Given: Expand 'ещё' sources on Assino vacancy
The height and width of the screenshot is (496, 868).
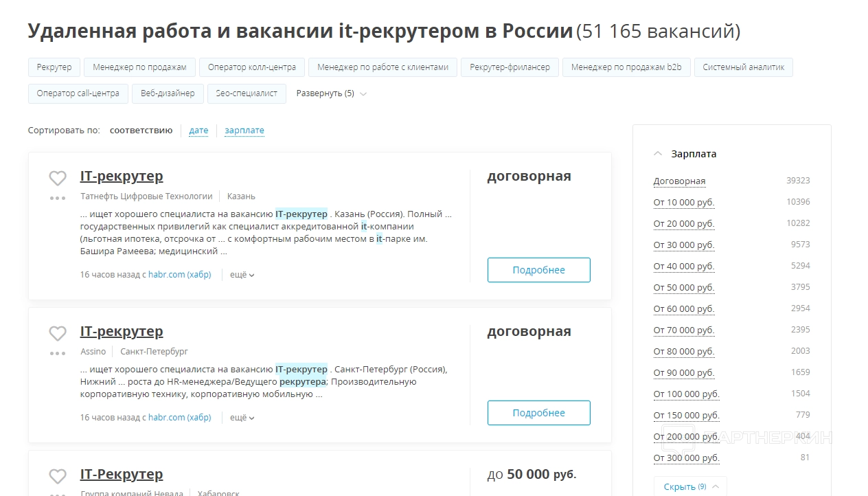Looking at the screenshot, I should coord(242,418).
